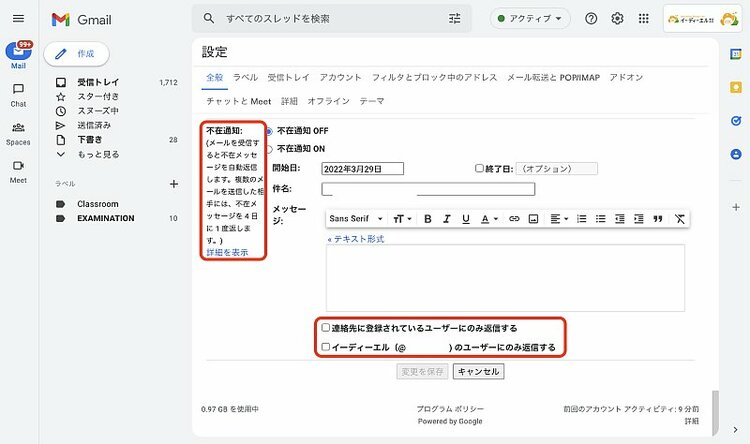This screenshot has height=444, width=750.
Task: Decrease indent in the message
Action: click(x=619, y=219)
